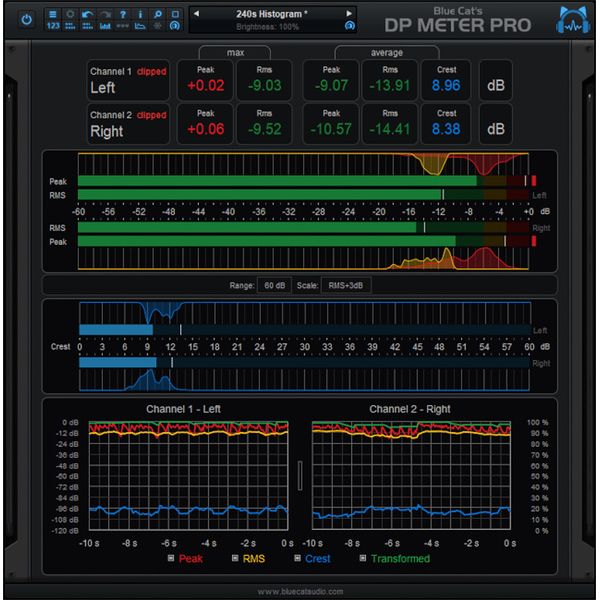The image size is (600, 600).
Task: Click Left max Rms value -9.03
Action: (264, 85)
